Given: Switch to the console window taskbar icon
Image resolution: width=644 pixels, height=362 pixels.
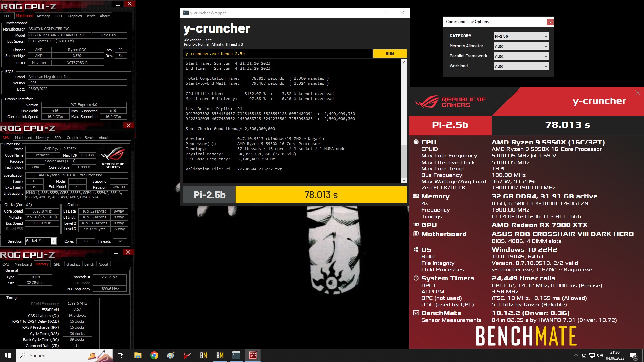Looking at the screenshot, I should 236,355.
